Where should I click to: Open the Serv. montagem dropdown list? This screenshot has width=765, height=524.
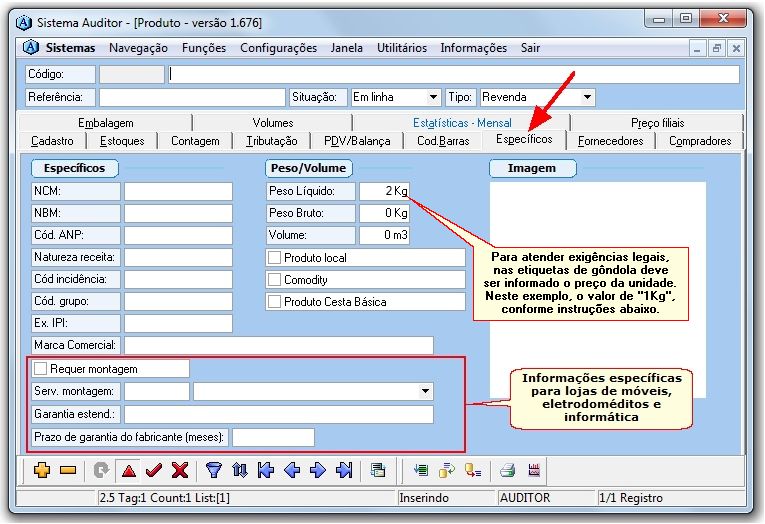coord(426,391)
